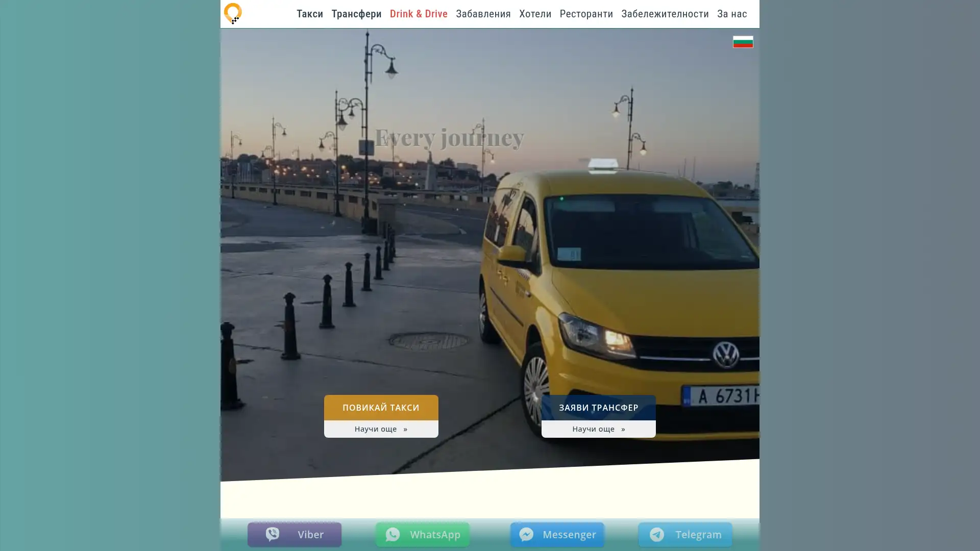
Task: Click the site logo in top left
Action: 233,13
